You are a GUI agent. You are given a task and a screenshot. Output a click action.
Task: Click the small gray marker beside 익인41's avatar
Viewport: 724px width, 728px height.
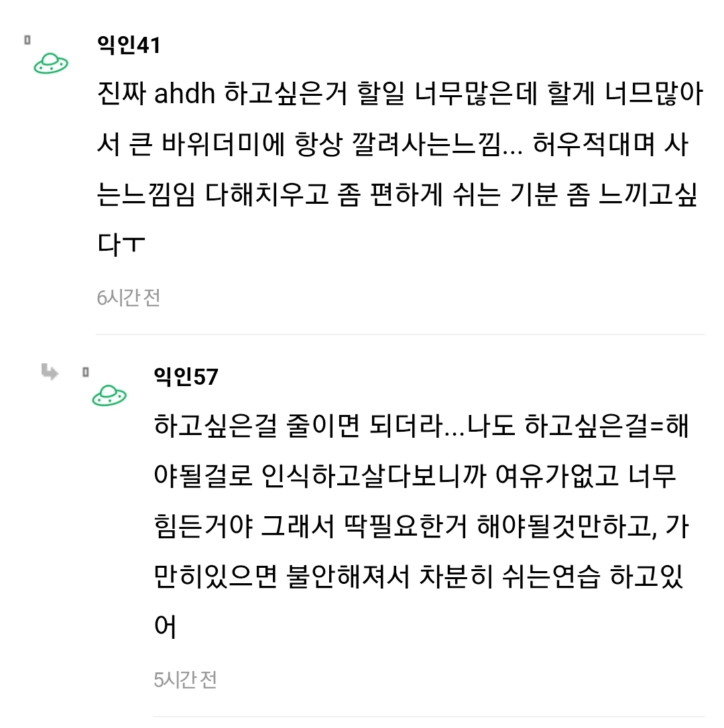pos(27,40)
